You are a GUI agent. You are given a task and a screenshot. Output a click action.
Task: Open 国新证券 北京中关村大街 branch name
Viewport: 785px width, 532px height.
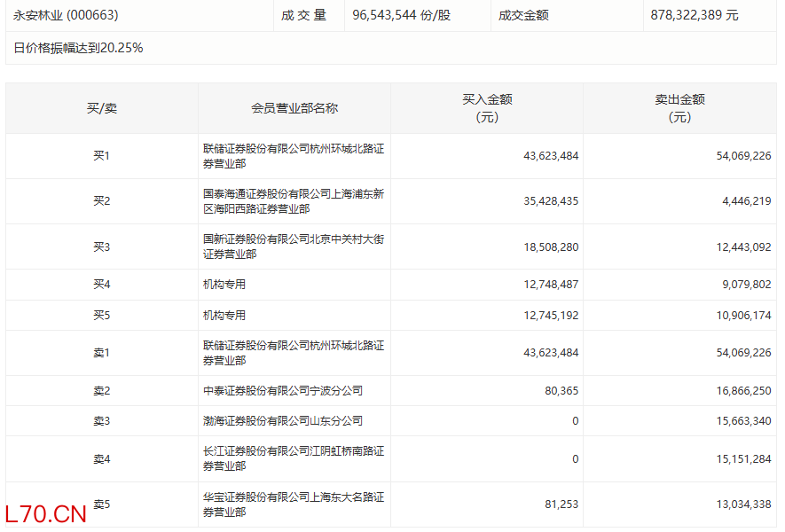click(293, 246)
